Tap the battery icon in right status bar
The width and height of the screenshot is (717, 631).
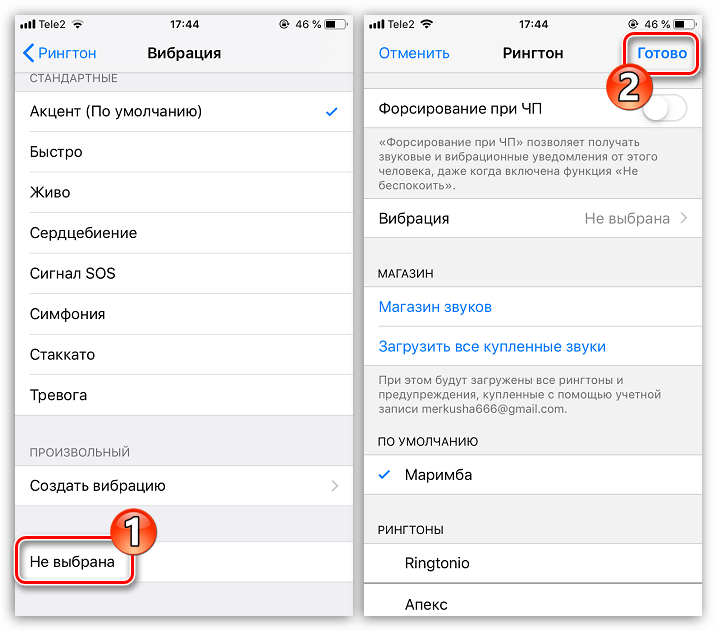685,24
